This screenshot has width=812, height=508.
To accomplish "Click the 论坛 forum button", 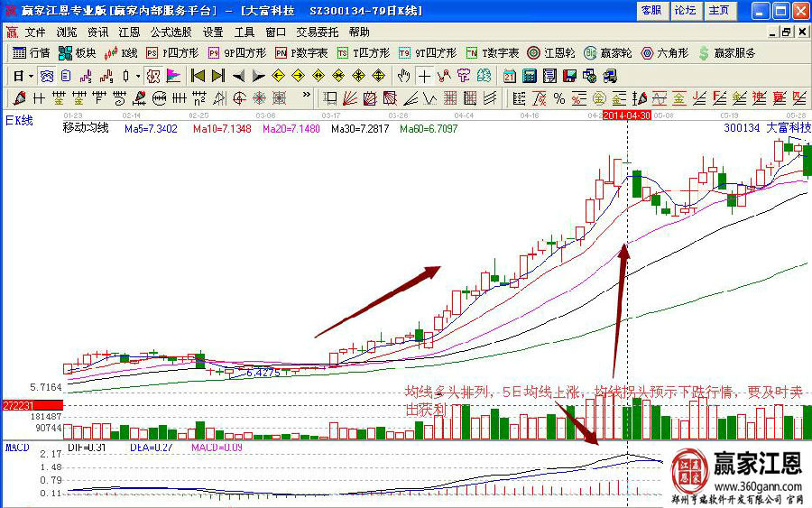I will (685, 10).
